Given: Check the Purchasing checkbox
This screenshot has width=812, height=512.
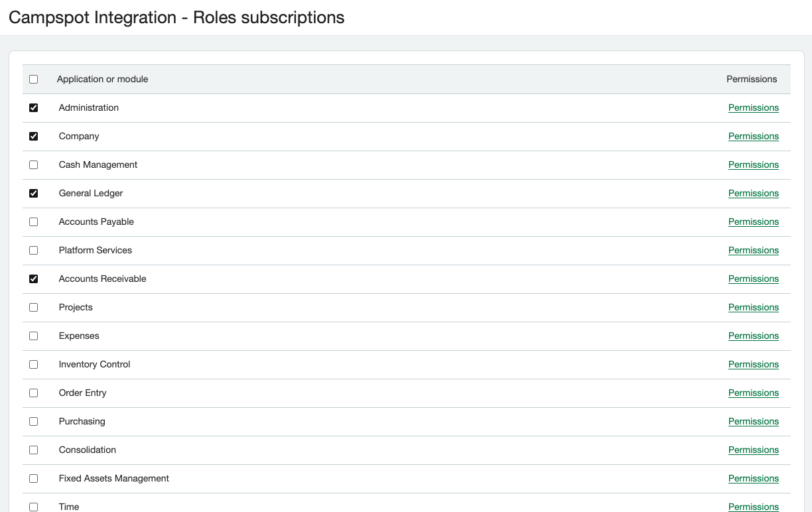Looking at the screenshot, I should point(34,421).
